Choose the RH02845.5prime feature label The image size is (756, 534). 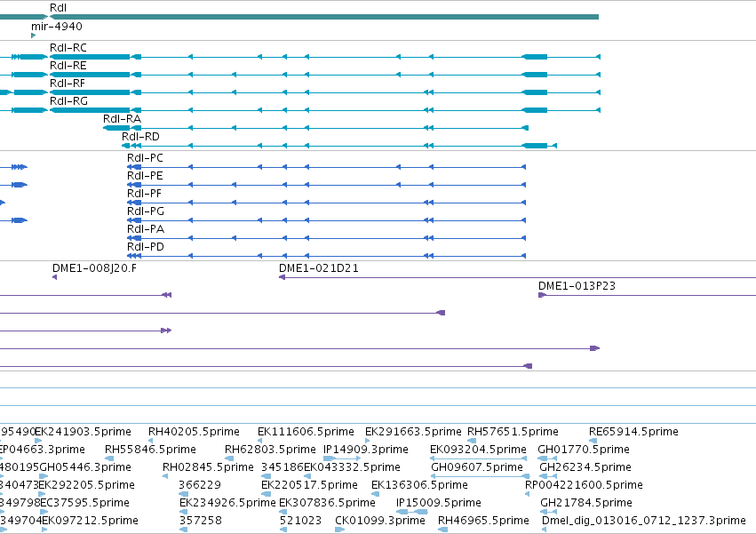[x=208, y=467]
